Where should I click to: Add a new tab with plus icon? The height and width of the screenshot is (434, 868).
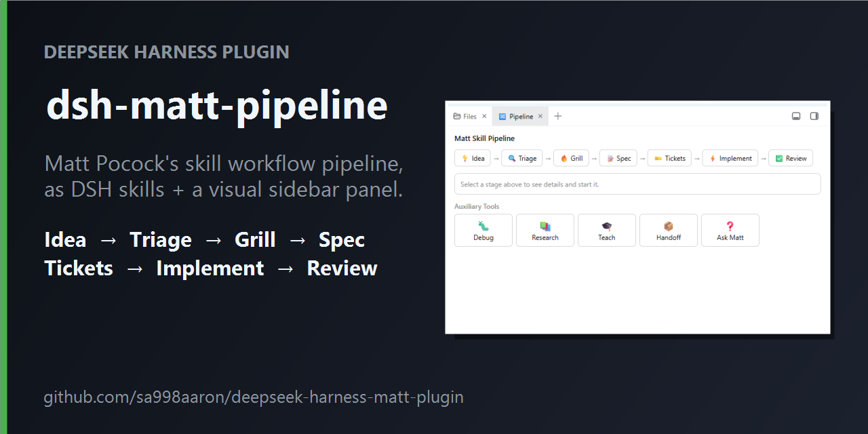[558, 117]
